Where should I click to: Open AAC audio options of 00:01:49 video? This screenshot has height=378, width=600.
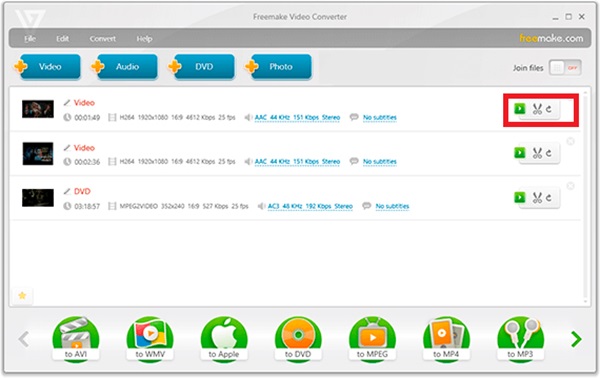(x=297, y=117)
